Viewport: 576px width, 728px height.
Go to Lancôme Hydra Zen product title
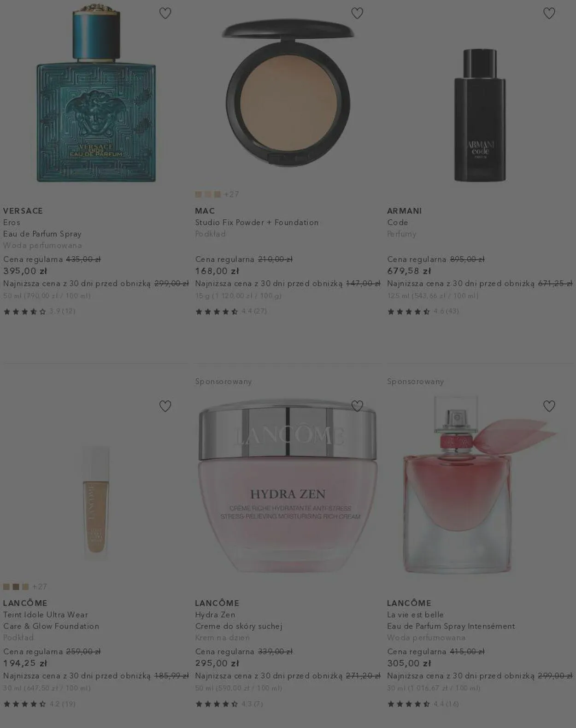215,615
